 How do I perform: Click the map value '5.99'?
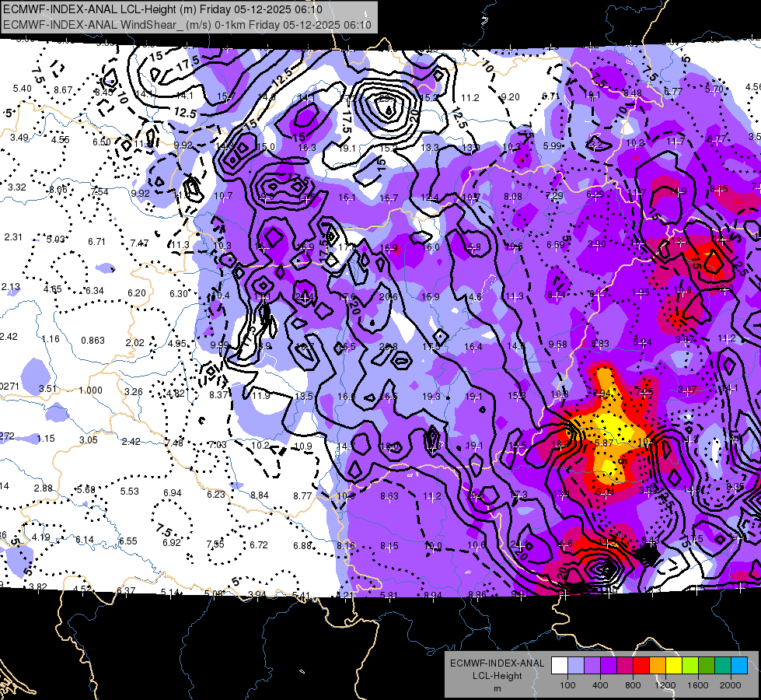click(553, 145)
